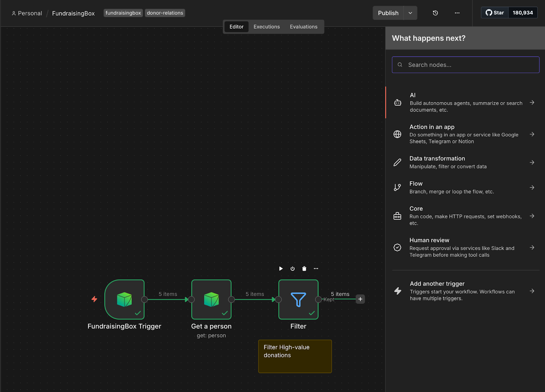The image size is (545, 392).
Task: Select the Filter funnel node
Action: 298,299
